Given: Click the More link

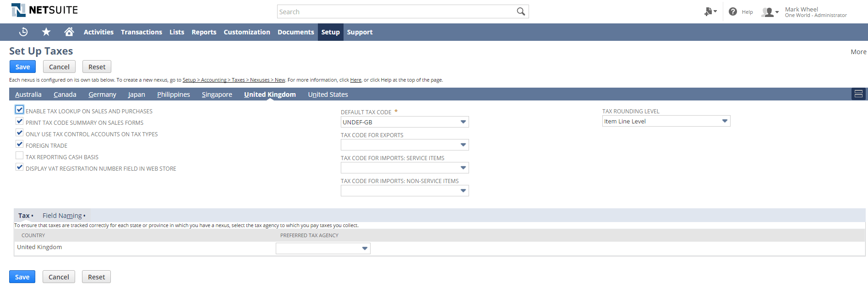Looking at the screenshot, I should click(858, 52).
